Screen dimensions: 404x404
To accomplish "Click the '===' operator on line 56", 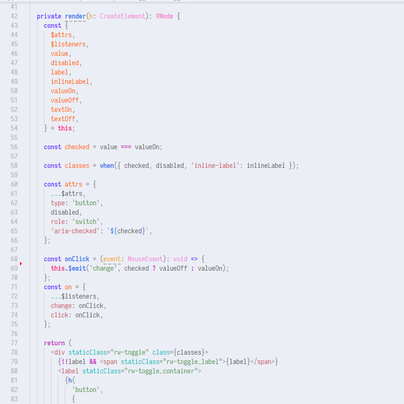I will (126, 147).
